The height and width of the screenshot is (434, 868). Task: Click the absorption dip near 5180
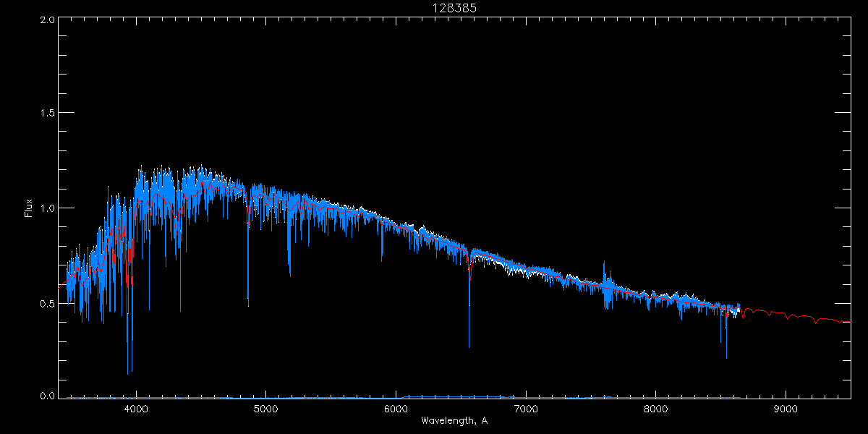[290, 275]
